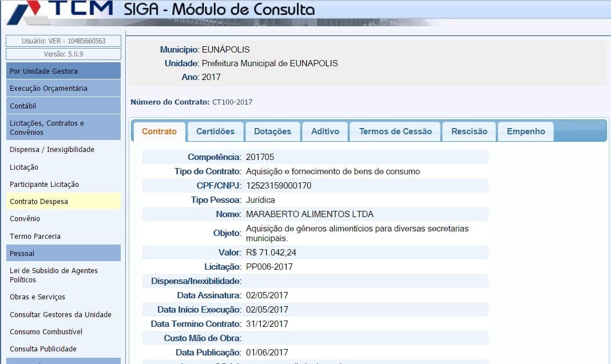
Task: Go to the Empenho tab
Action: (525, 131)
